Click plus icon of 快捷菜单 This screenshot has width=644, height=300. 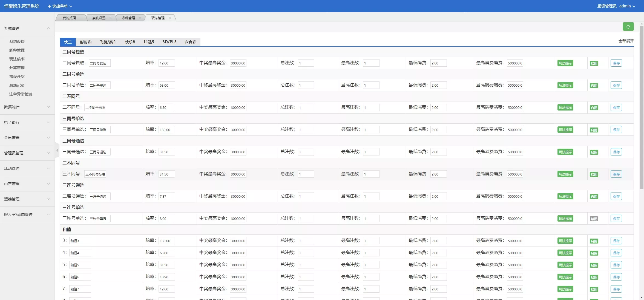pyautogui.click(x=49, y=6)
